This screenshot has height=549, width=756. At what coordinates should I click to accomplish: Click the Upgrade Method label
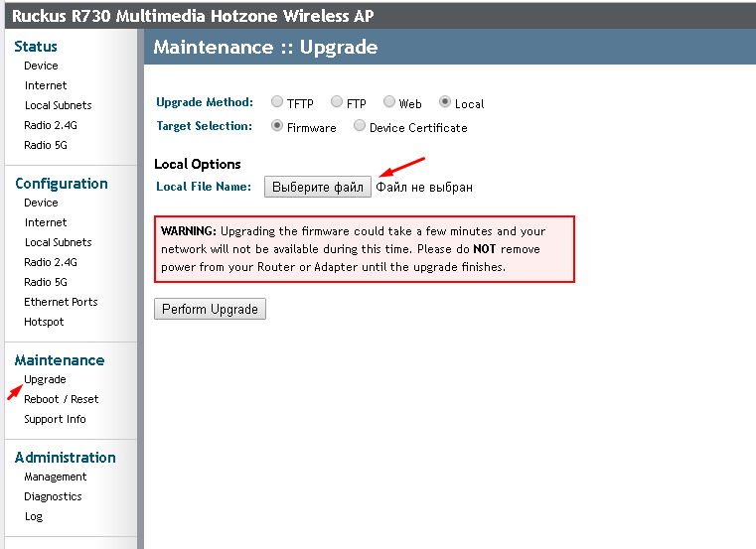[205, 102]
